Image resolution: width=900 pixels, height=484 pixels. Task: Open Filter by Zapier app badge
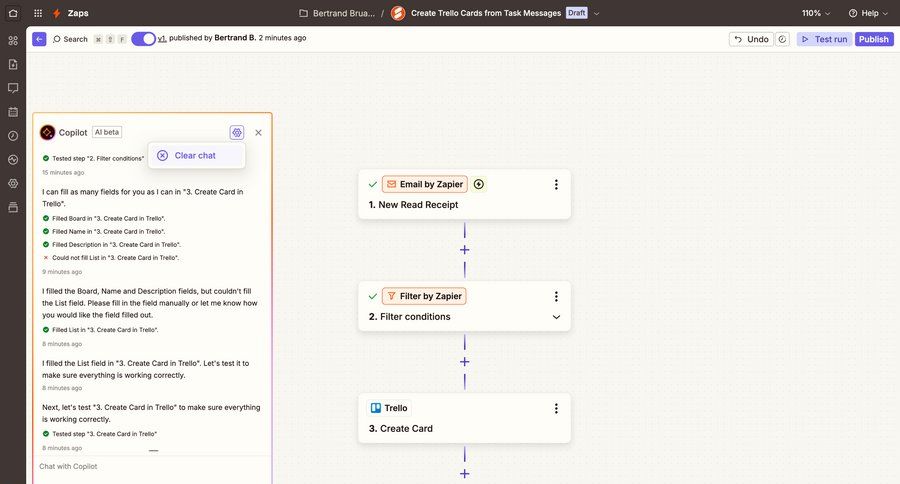click(x=424, y=296)
